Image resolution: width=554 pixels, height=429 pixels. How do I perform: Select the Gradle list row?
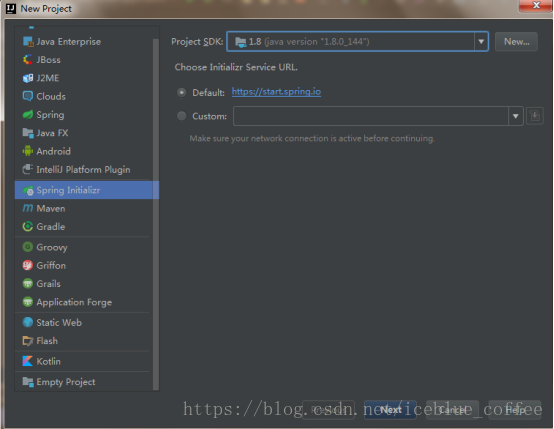click(x=84, y=227)
